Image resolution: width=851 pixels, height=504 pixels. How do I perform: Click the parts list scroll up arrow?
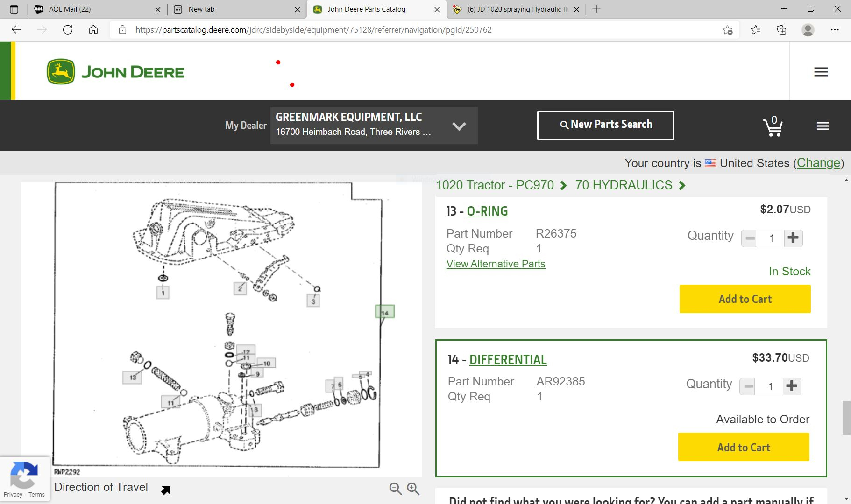point(846,180)
